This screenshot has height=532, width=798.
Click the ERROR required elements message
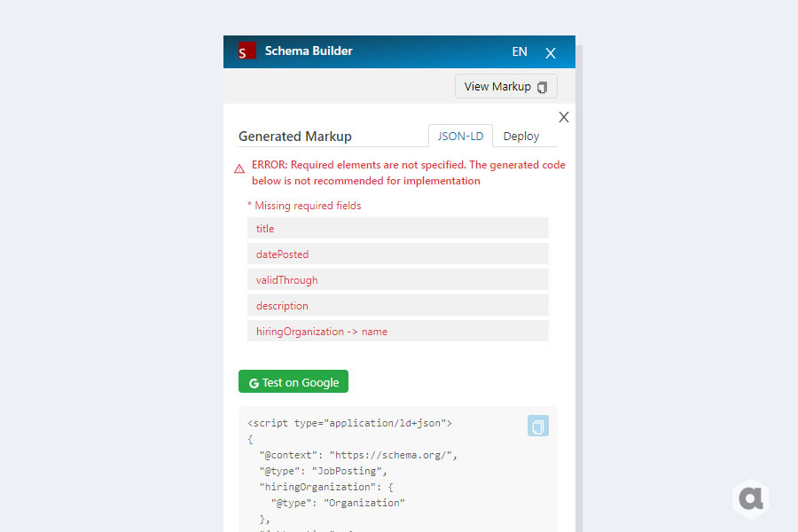[409, 173]
